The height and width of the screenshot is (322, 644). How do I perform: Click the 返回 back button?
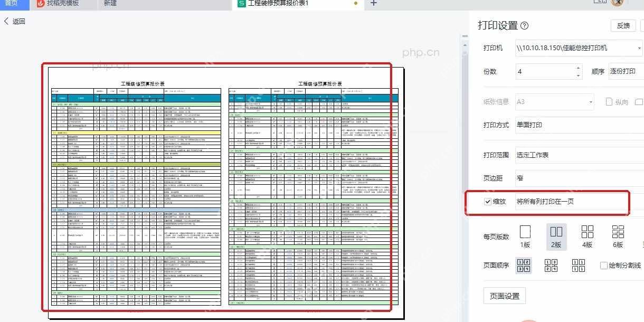[x=14, y=22]
